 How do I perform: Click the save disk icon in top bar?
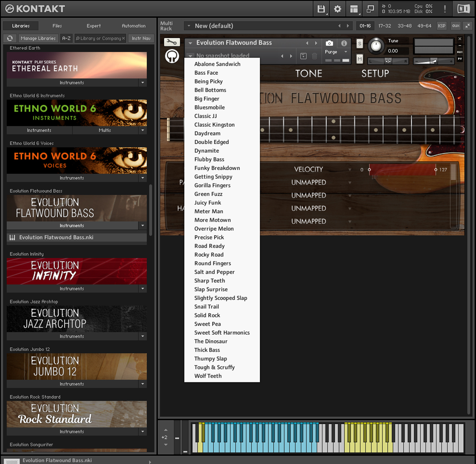tap(321, 9)
